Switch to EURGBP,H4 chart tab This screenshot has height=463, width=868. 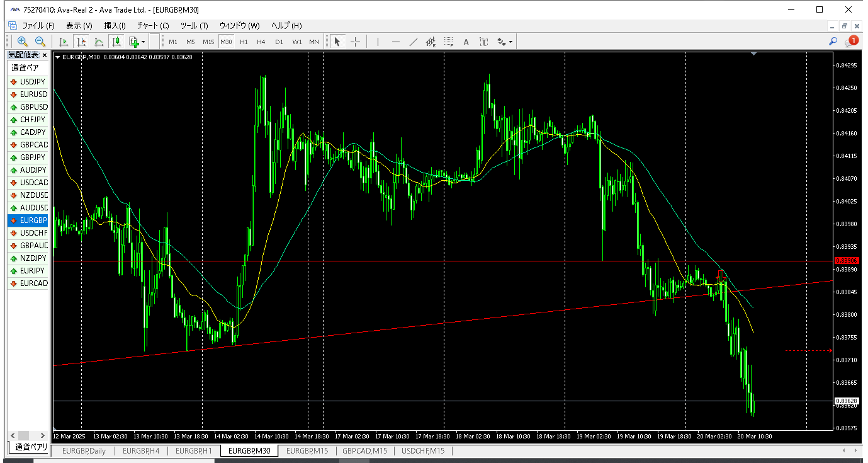pos(141,451)
